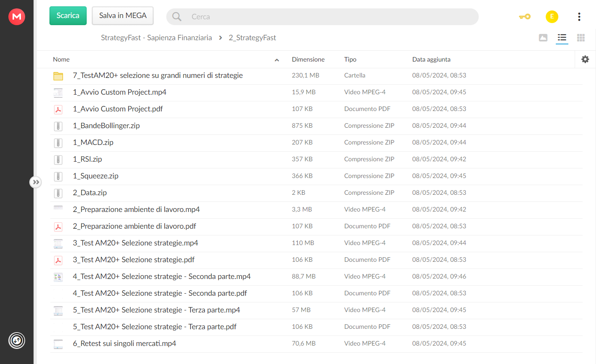
Task: Click the Salva in MEGA button
Action: tap(123, 15)
